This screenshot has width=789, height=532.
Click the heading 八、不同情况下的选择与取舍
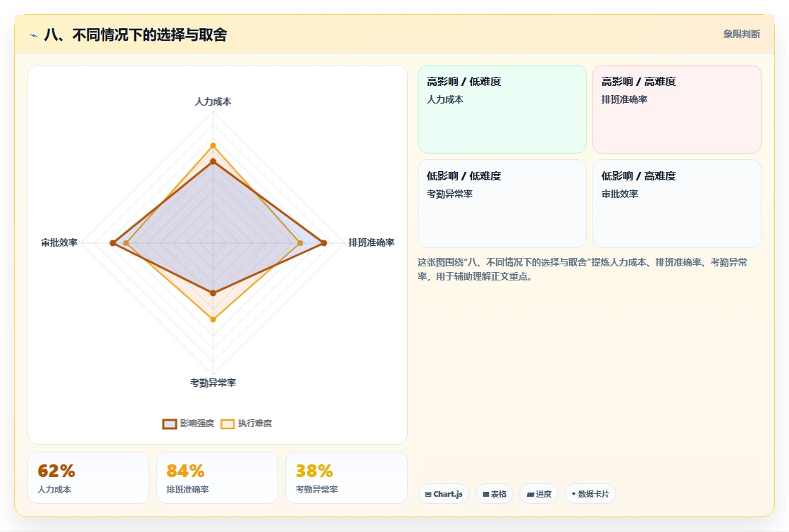(x=135, y=35)
